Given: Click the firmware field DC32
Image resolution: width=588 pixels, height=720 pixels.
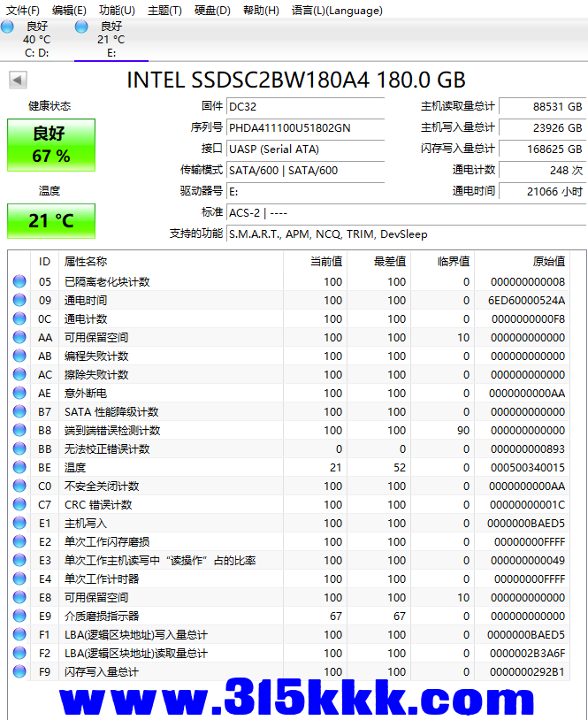Looking at the screenshot, I should coord(305,106).
